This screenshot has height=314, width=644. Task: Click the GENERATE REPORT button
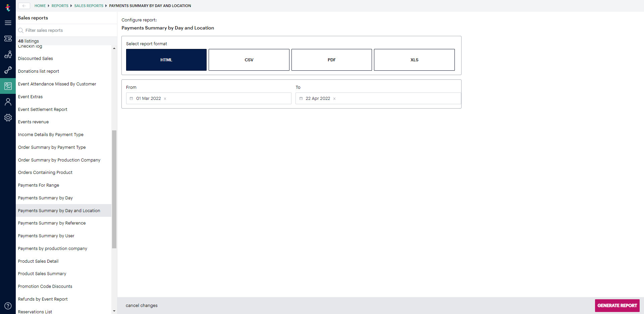(617, 305)
